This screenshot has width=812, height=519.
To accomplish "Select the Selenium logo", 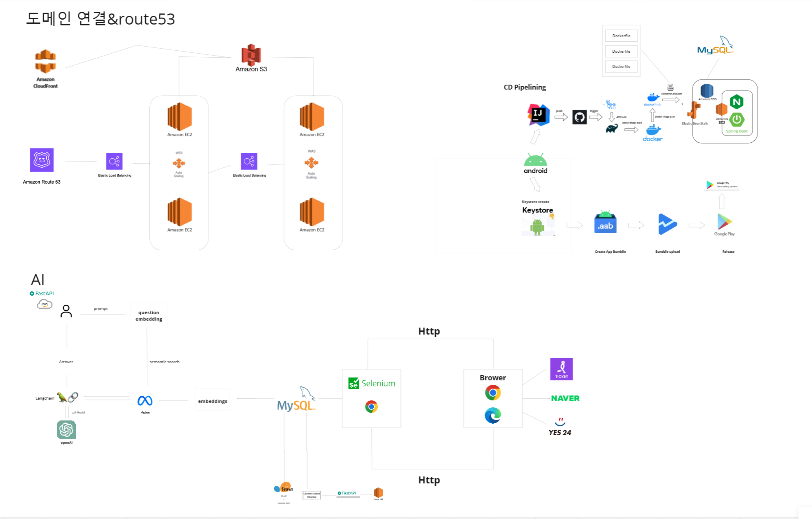I will [x=372, y=383].
